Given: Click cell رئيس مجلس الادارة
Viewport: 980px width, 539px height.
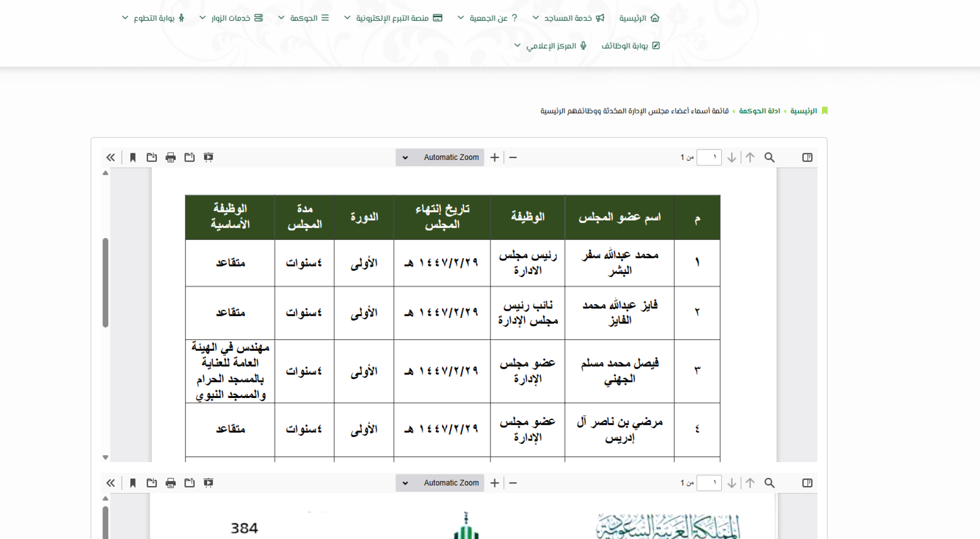Looking at the screenshot, I should (x=528, y=263).
